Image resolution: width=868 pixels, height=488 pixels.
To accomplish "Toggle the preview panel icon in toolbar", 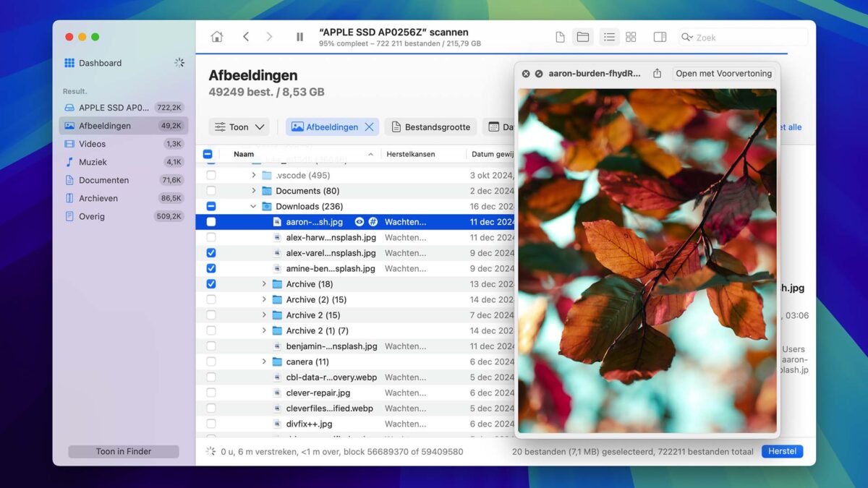I will pos(659,36).
